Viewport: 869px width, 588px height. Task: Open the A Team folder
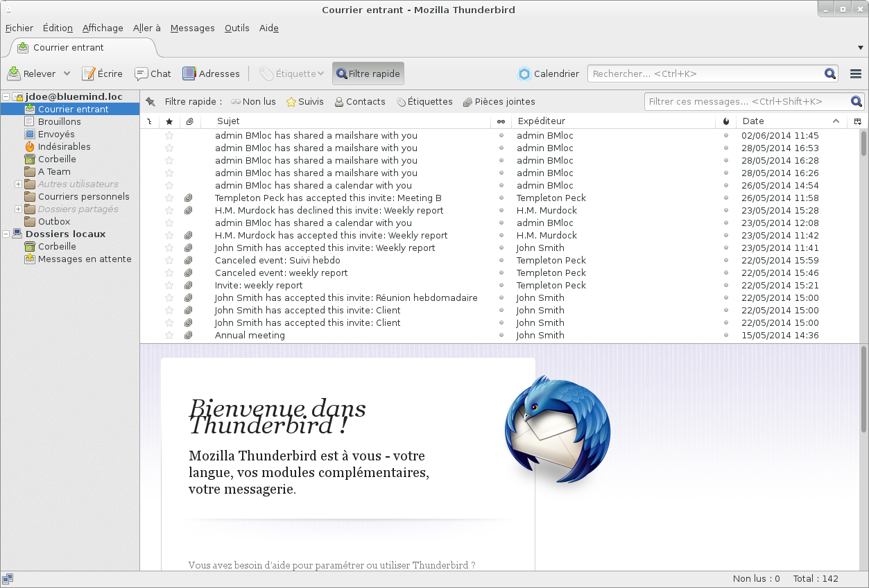(54, 172)
